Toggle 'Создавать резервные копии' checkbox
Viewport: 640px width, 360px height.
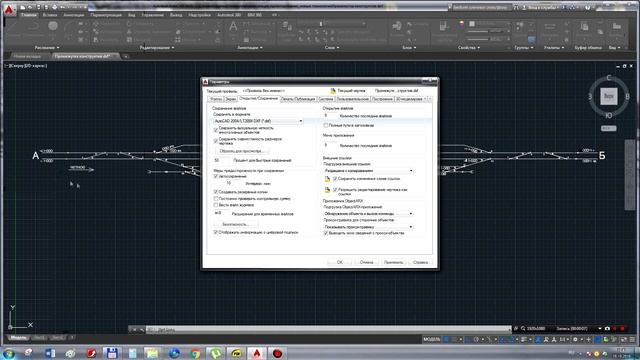click(216, 192)
